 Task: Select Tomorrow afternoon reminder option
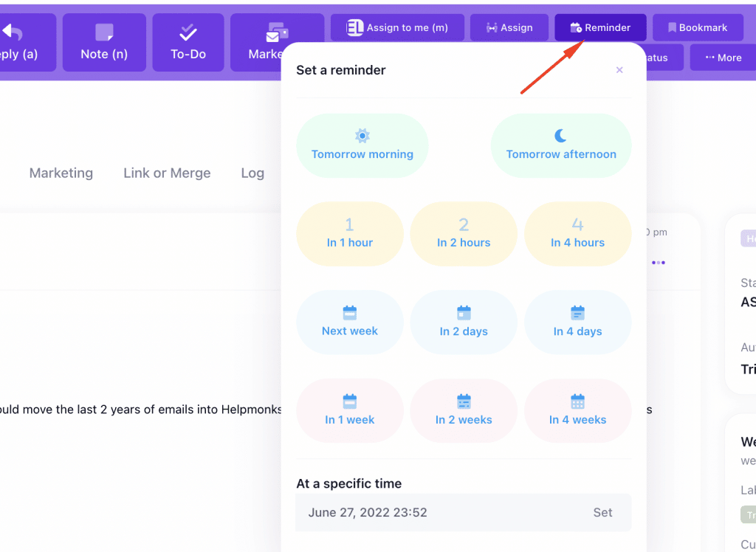pos(561,145)
